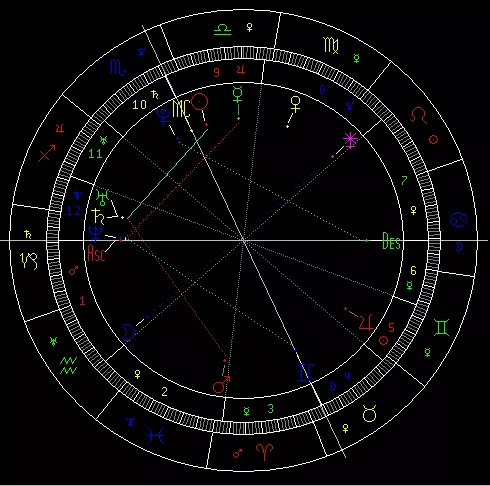Click the pink asterisk star symbol
This screenshot has height=486, width=490.
350,140
